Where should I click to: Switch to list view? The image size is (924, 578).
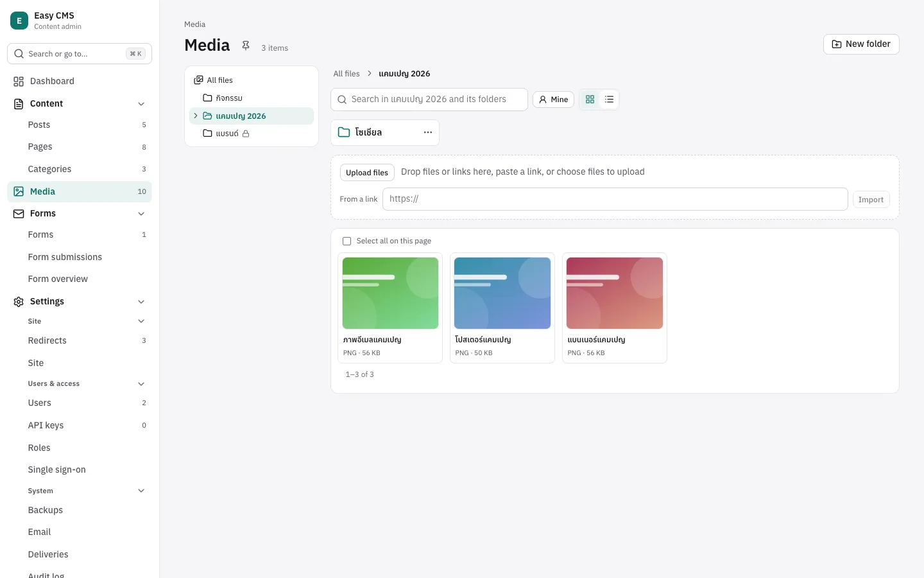click(x=609, y=100)
